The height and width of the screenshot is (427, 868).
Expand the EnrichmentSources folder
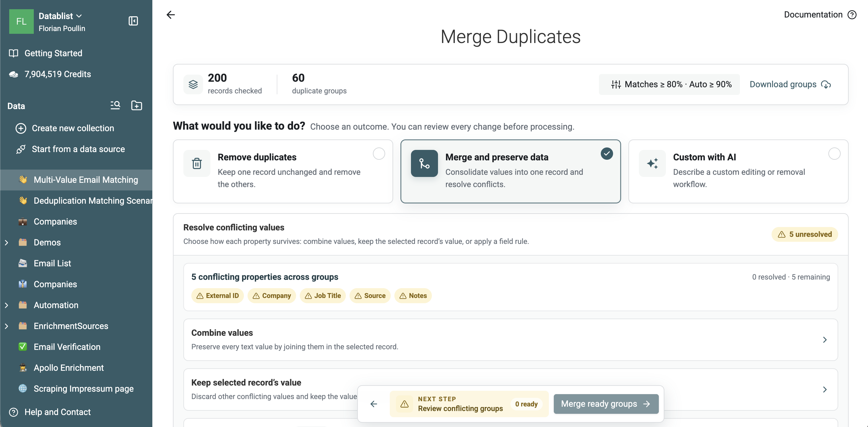(6, 326)
